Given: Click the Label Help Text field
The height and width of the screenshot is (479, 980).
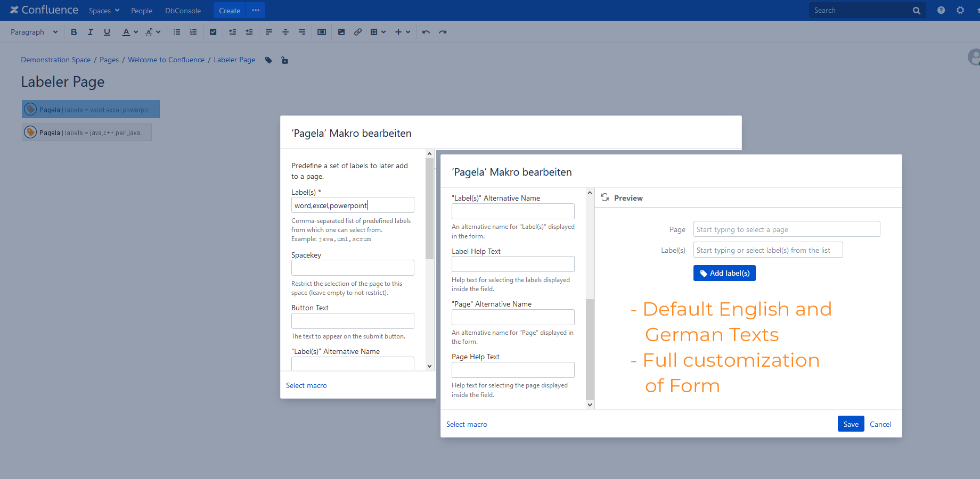Looking at the screenshot, I should (x=513, y=264).
